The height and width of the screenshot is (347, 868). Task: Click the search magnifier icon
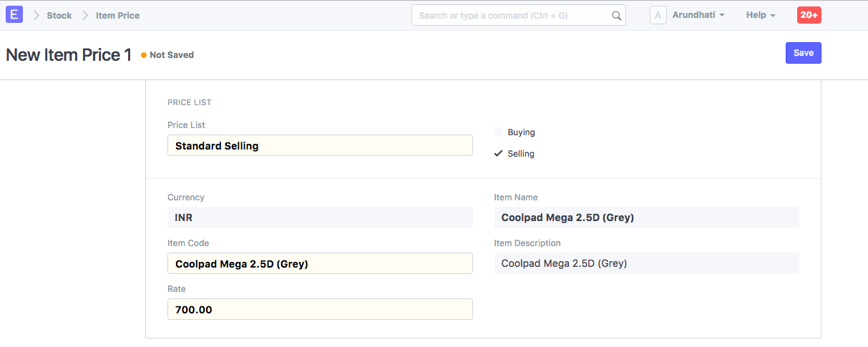616,15
